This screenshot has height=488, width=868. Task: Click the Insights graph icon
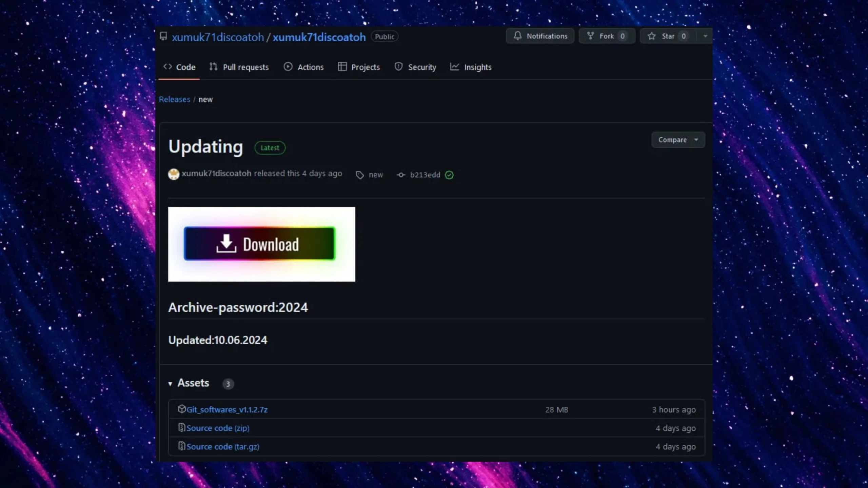455,66
